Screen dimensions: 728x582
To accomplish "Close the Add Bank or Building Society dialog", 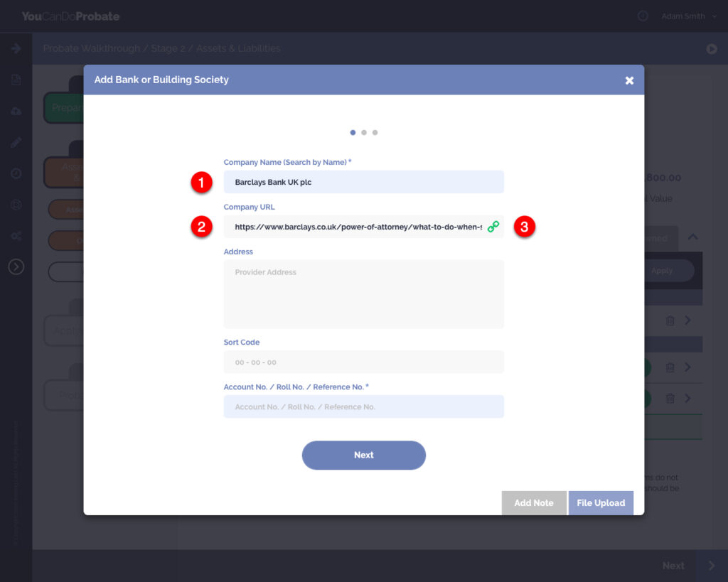I will click(629, 80).
